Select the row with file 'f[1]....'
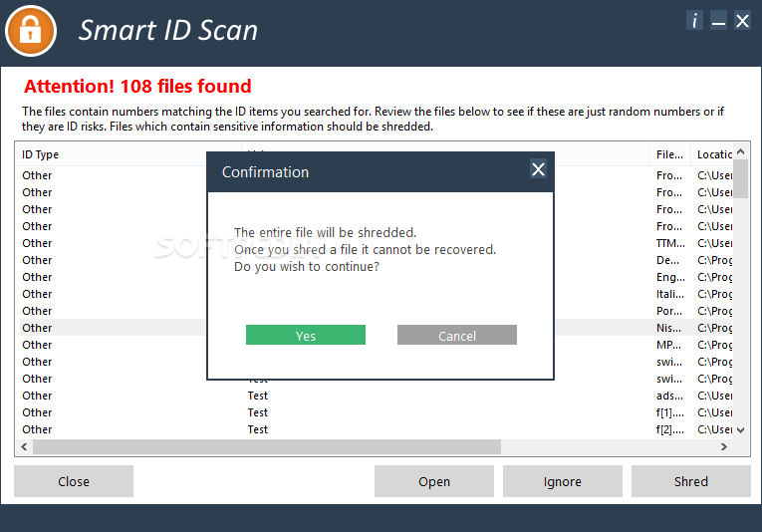Viewport: 762px width, 532px height. (377, 413)
